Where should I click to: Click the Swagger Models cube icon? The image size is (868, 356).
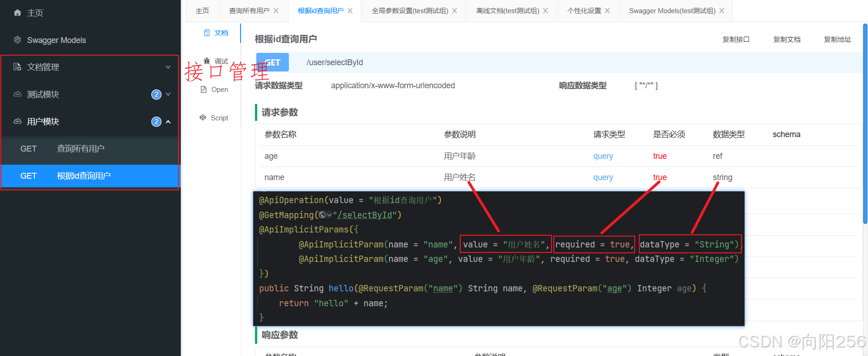17,40
